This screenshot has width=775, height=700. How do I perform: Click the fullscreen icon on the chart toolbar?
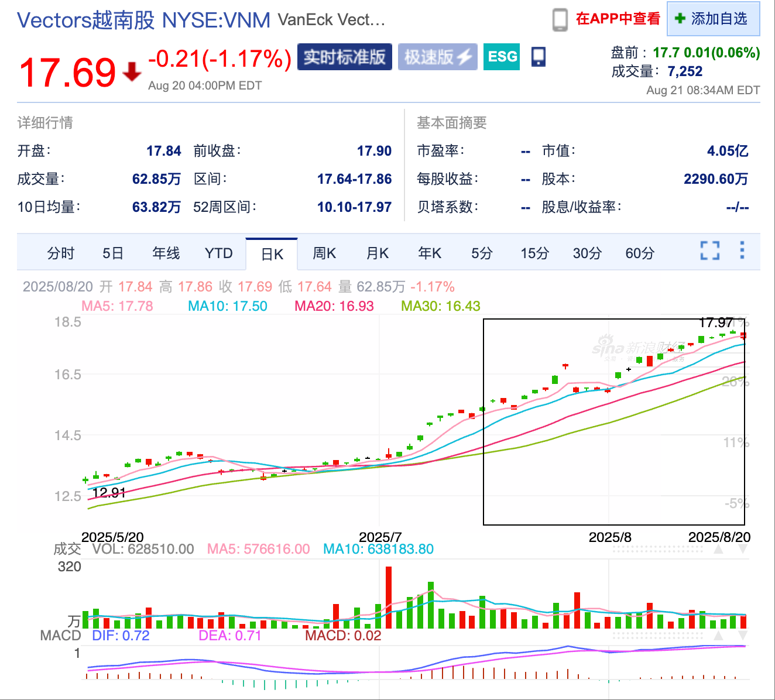click(710, 251)
